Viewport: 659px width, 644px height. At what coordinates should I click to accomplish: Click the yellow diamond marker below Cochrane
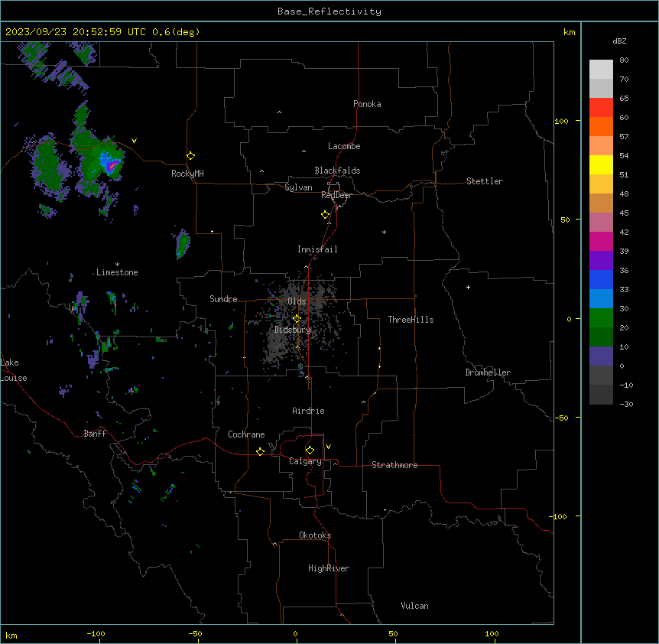click(x=260, y=451)
